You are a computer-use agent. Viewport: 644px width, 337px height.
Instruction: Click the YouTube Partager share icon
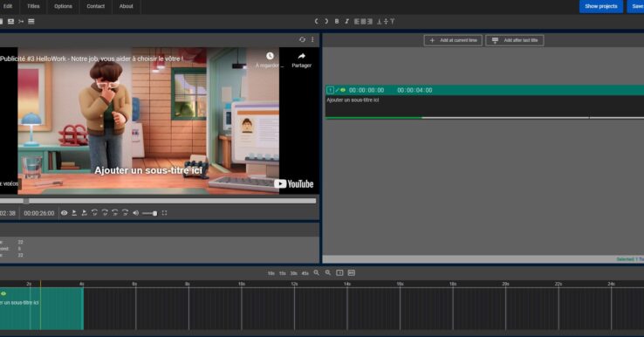(301, 60)
